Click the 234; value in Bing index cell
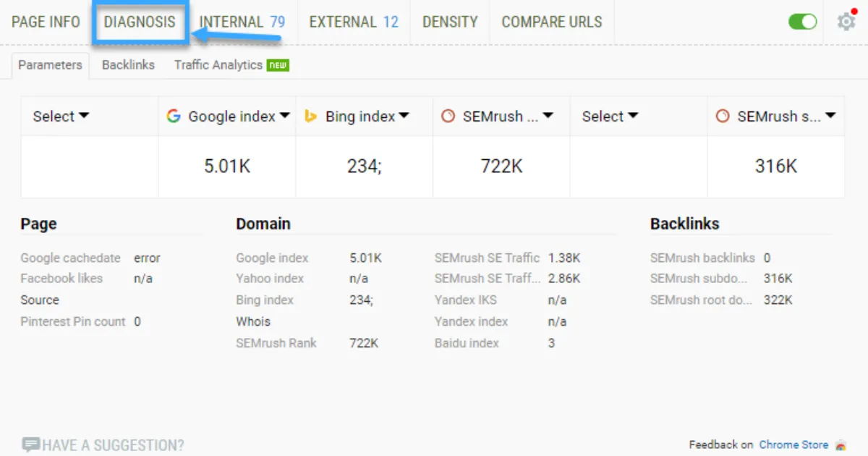Screen dimensions: 868x456 [365, 166]
